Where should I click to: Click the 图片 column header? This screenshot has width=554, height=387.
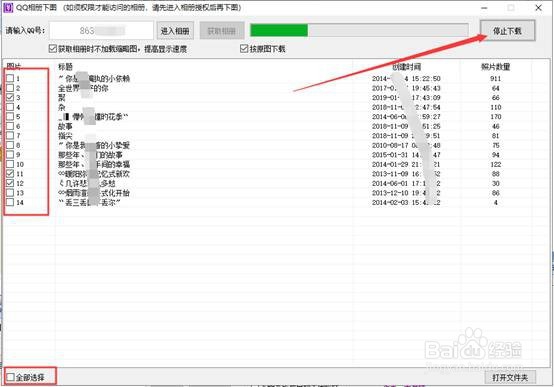coord(13,66)
